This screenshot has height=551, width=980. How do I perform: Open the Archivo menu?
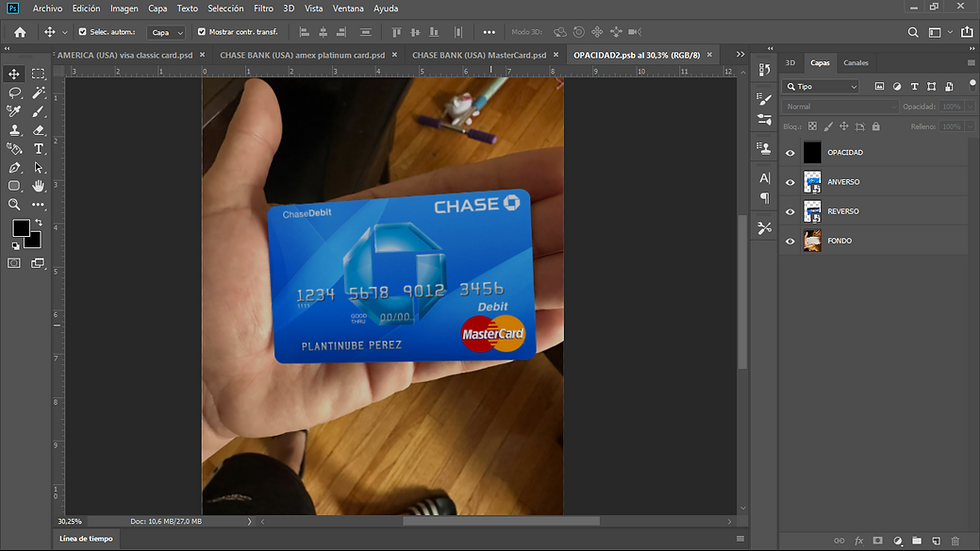click(48, 8)
